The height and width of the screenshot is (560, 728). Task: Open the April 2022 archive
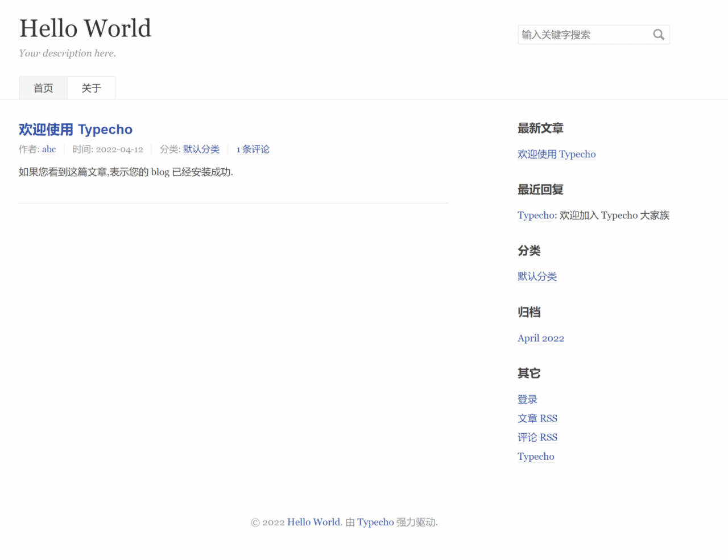(x=540, y=338)
